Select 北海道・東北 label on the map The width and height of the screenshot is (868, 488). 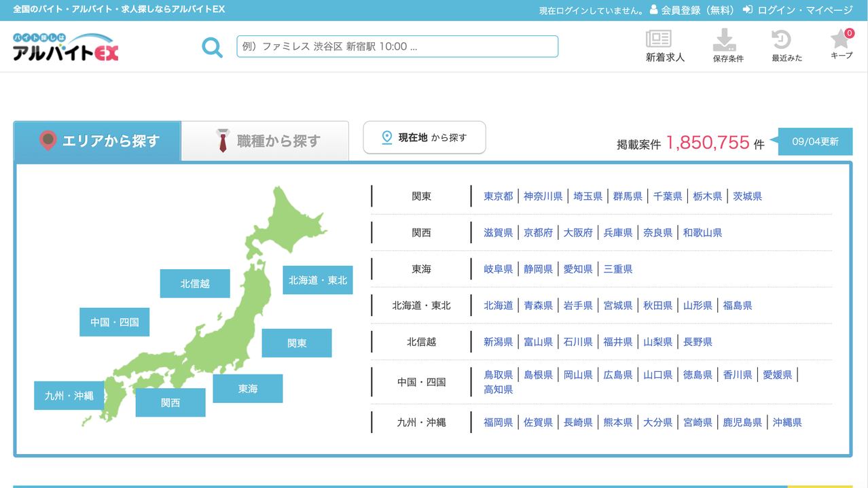point(318,280)
